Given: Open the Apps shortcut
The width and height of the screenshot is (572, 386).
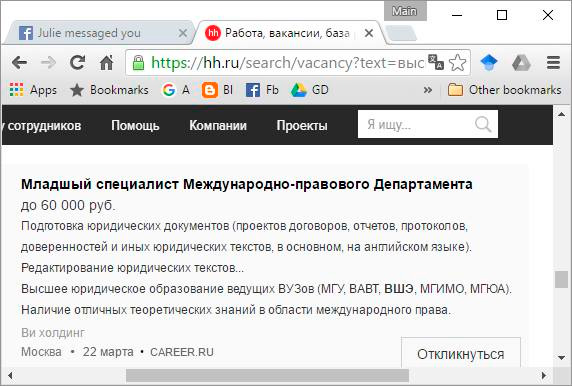Looking at the screenshot, I should coord(33,90).
